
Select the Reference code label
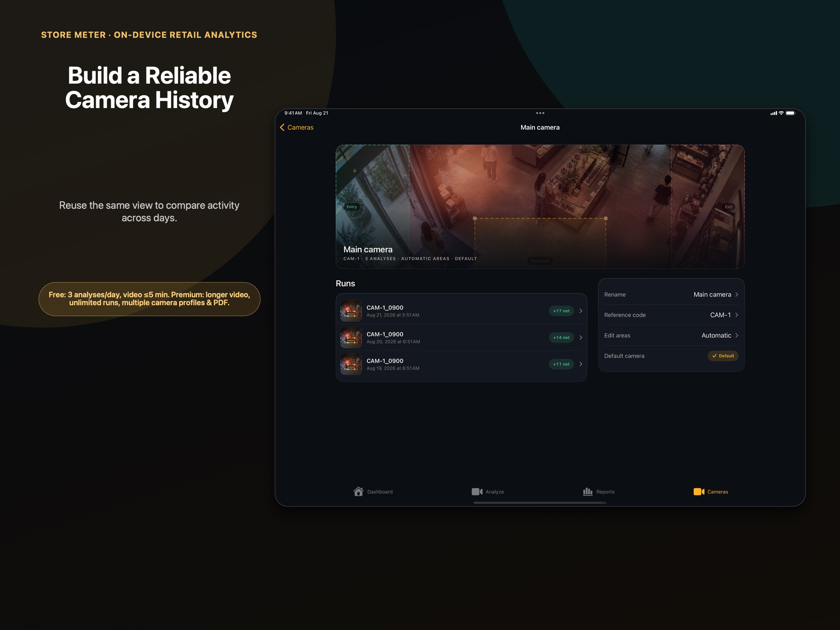[x=625, y=315]
